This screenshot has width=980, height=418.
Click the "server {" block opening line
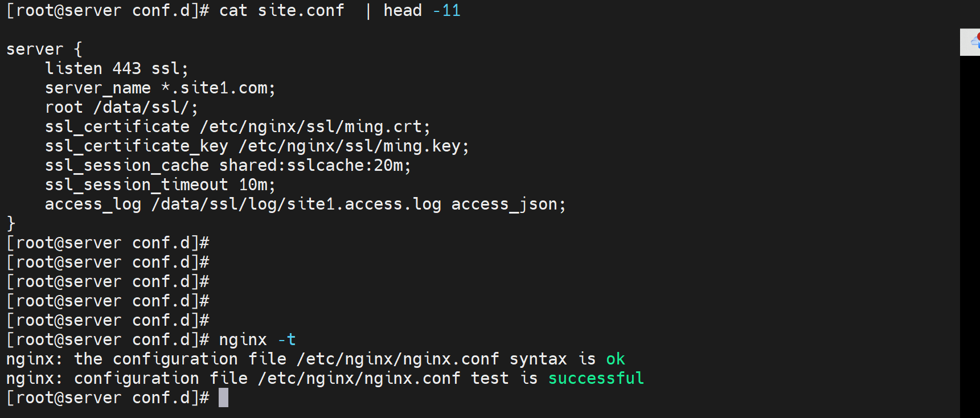(x=44, y=49)
